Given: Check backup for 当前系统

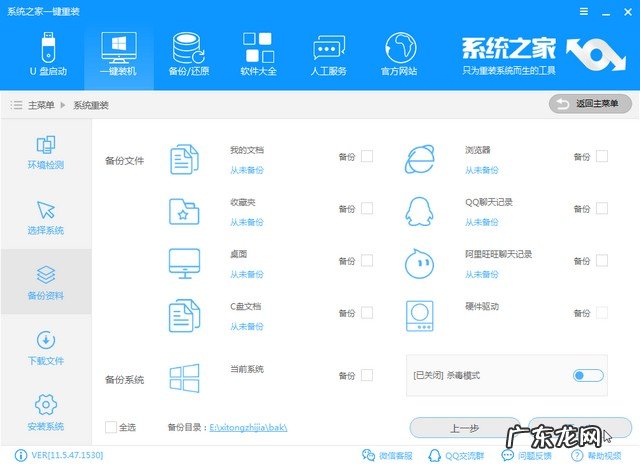Looking at the screenshot, I should point(367,375).
